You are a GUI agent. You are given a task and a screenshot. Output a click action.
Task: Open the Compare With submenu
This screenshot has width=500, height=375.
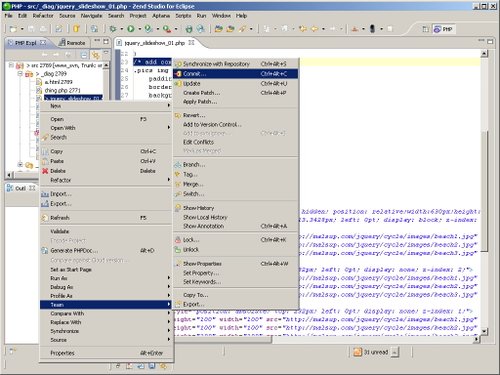tap(106, 313)
